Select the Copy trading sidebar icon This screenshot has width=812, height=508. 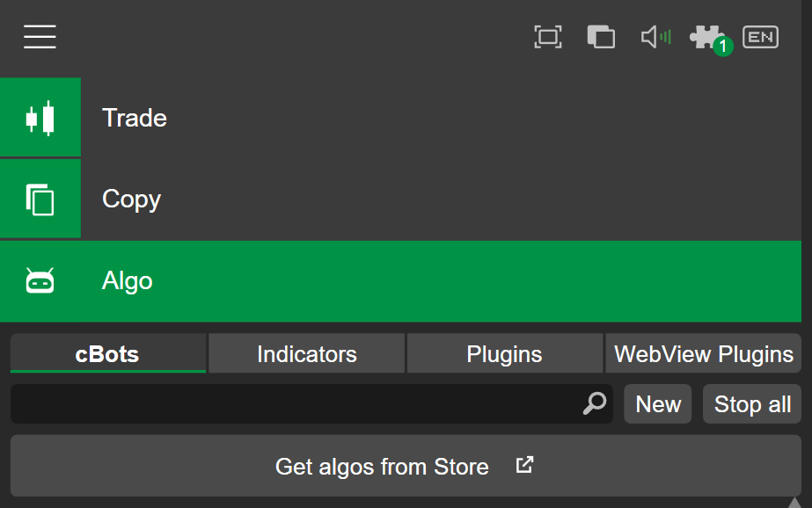coord(40,199)
